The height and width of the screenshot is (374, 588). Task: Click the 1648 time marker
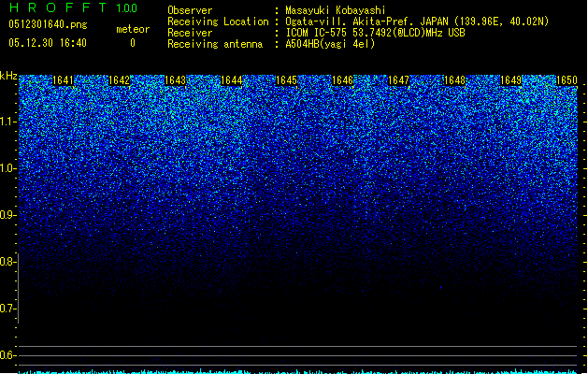(x=454, y=80)
